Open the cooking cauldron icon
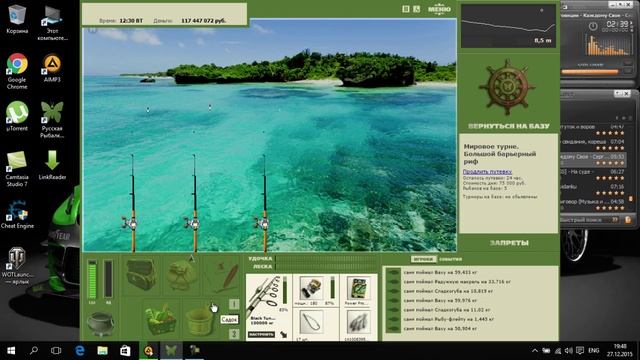640x360 pixels. 101,324
